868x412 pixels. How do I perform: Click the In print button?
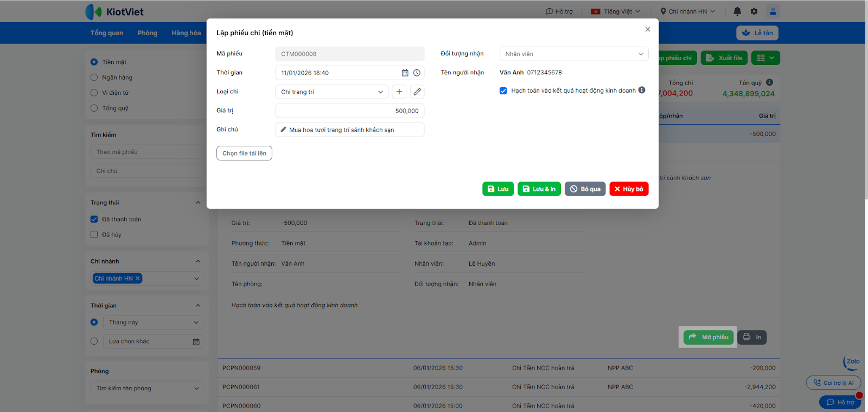click(x=752, y=337)
